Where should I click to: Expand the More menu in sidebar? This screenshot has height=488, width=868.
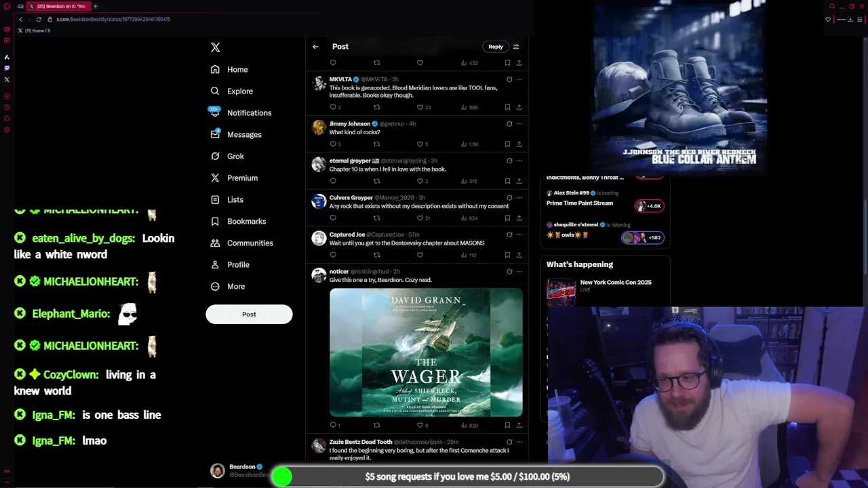[227, 286]
